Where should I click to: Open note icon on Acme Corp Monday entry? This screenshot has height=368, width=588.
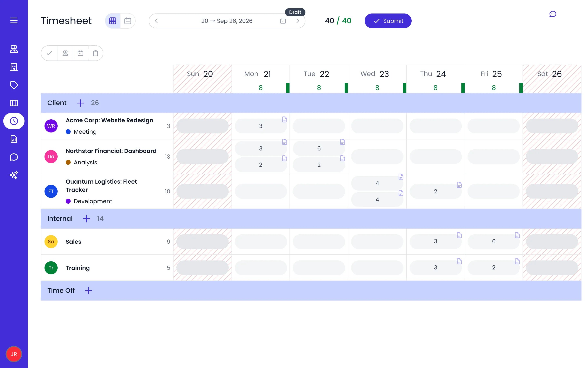point(285,120)
